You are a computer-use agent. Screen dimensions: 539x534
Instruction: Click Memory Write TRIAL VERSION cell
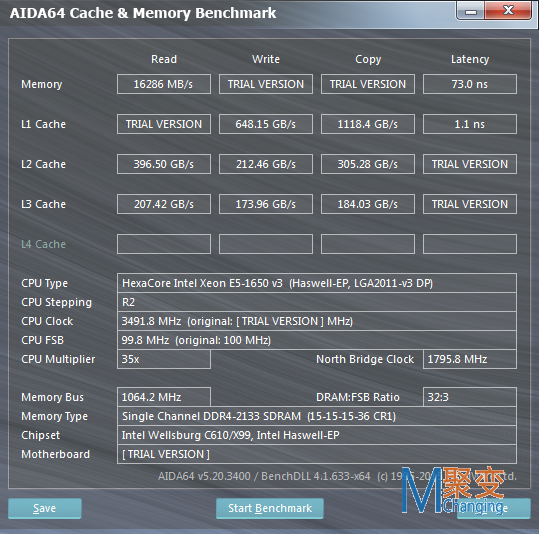266,84
